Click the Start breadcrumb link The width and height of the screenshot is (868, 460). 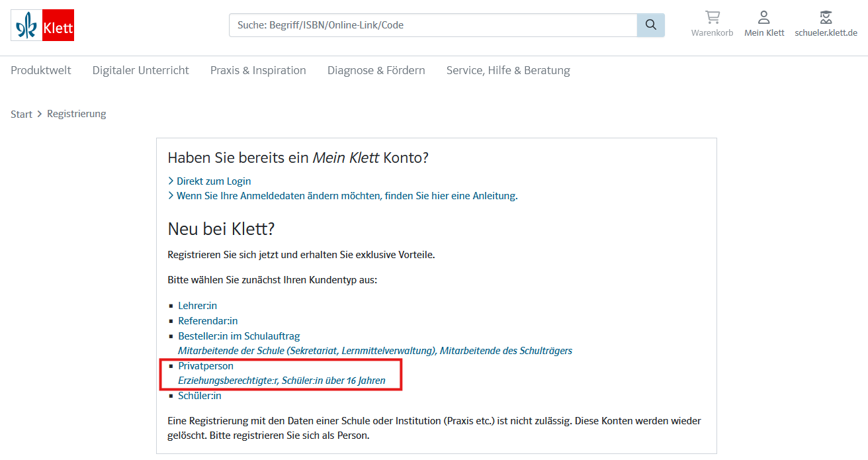pos(21,114)
